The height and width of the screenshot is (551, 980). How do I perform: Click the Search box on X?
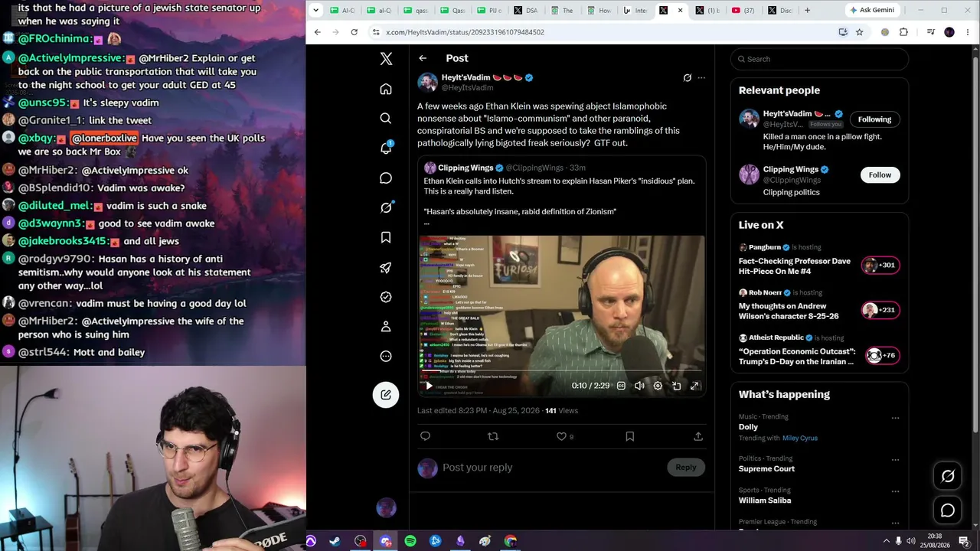(819, 59)
